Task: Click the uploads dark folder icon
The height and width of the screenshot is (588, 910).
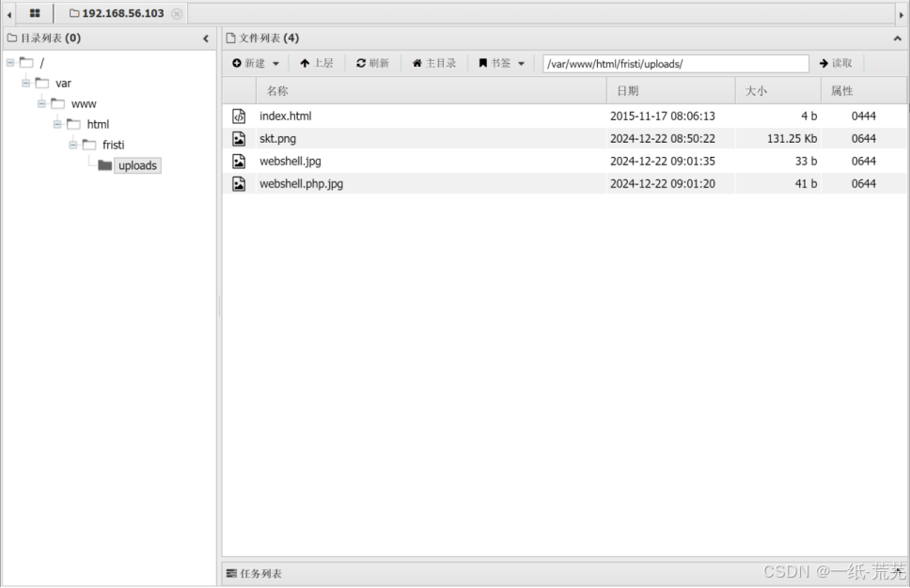Action: point(105,165)
